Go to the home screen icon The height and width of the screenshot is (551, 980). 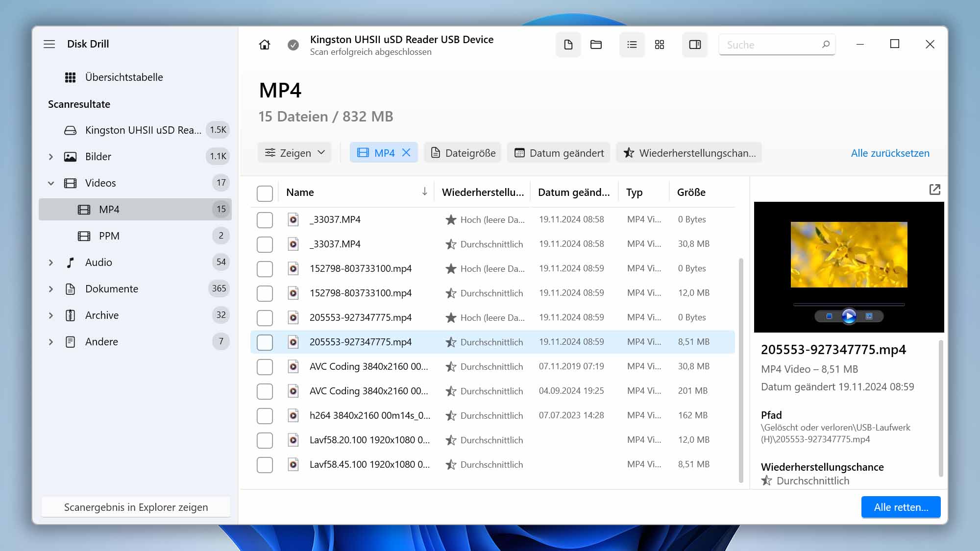click(265, 45)
